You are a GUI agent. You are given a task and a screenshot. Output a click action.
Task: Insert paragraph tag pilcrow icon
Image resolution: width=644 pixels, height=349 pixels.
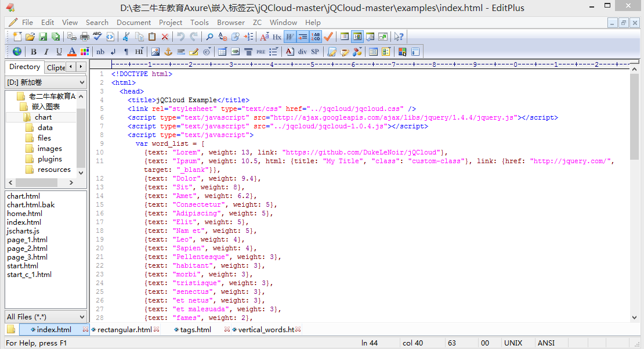[x=126, y=51]
